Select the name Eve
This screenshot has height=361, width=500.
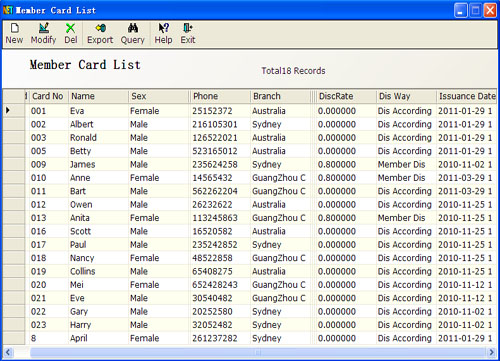tap(77, 298)
